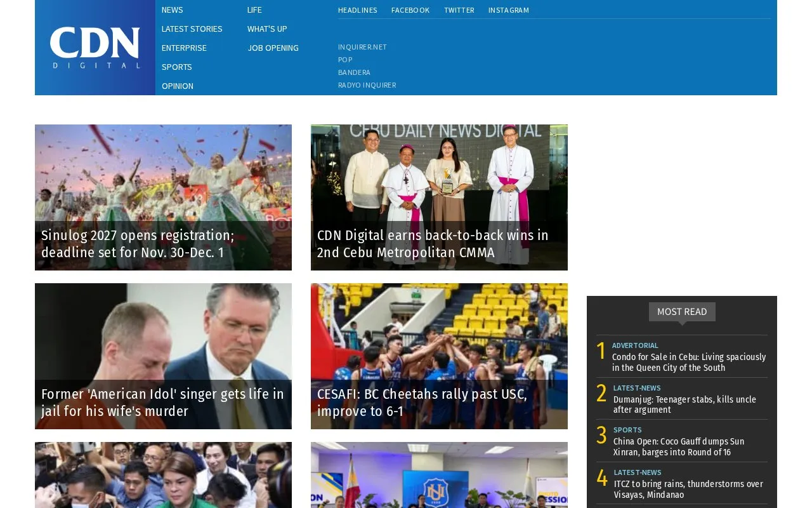Open the Life section
Viewport: 812px width, 508px height.
pos(254,10)
